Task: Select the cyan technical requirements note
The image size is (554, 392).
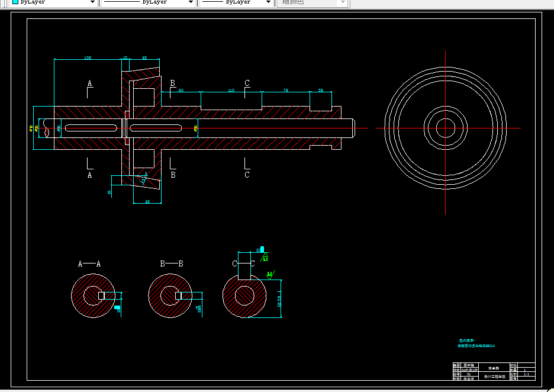Action: [476, 343]
